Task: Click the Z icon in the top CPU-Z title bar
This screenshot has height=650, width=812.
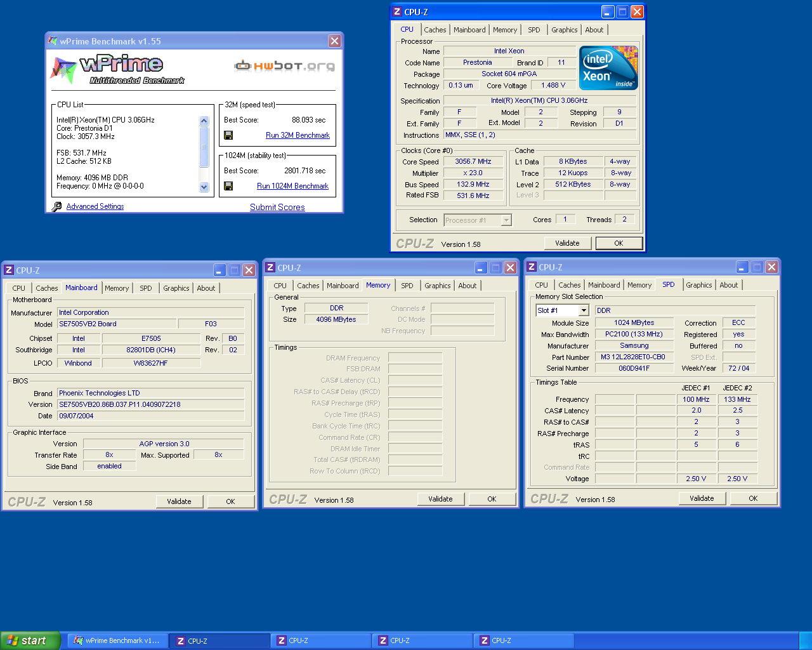Action: 397,11
